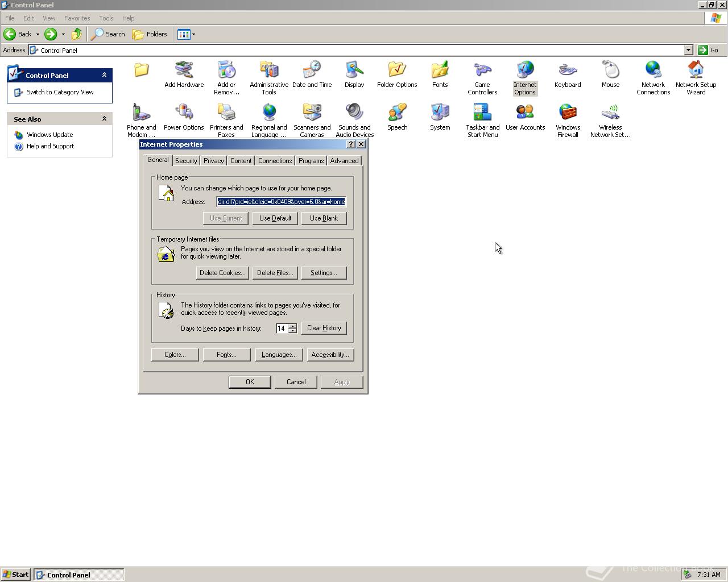Open Printers and Faxes icon
Viewport: 728px width, 582px height.
pos(226,120)
